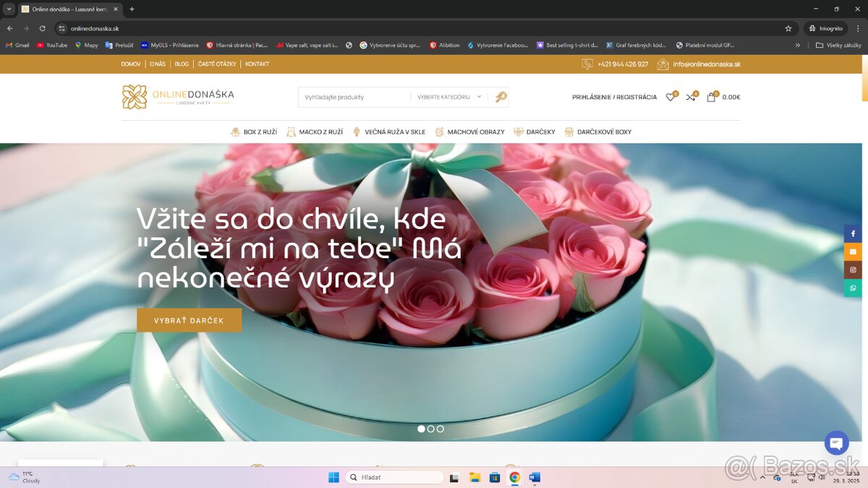Open the wishlist heart icon
This screenshot has height=488, width=868.
click(671, 97)
